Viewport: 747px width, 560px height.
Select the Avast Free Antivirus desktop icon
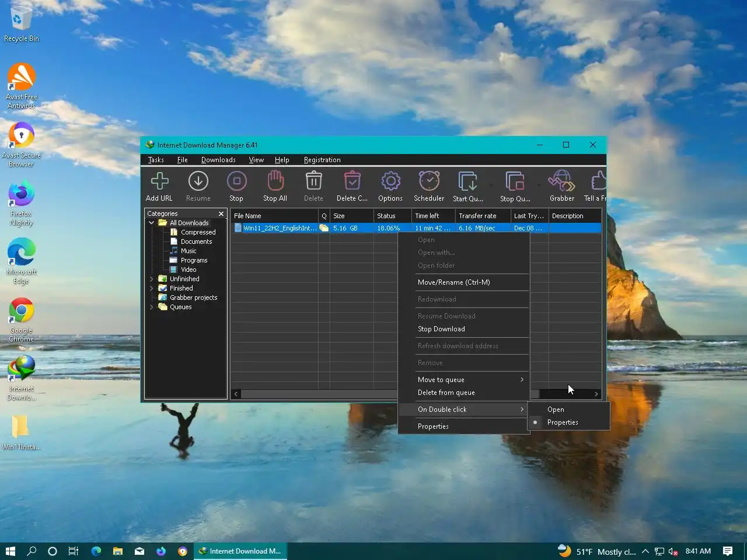22,86
